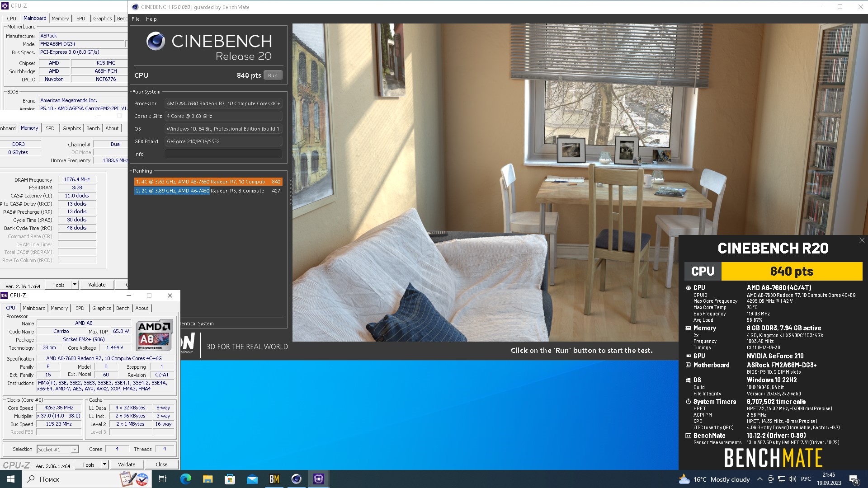
Task: Switch to the SPD tab in front CPU-Z window
Action: click(x=80, y=308)
